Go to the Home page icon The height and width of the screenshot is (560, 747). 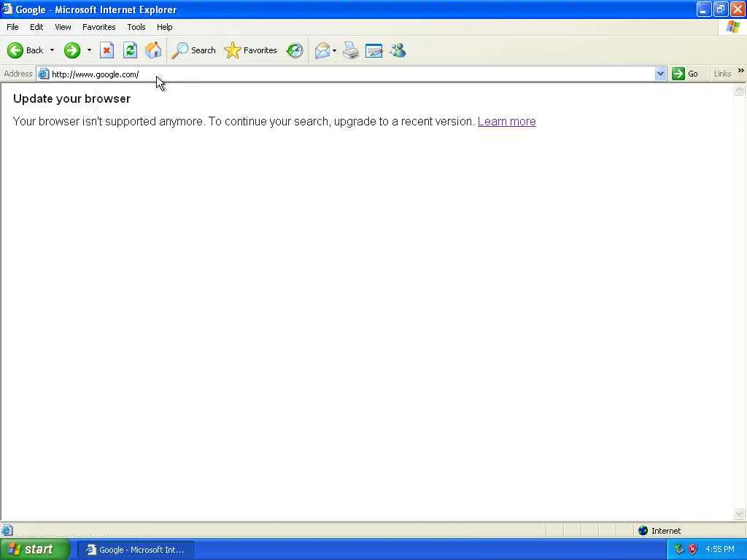pos(153,50)
